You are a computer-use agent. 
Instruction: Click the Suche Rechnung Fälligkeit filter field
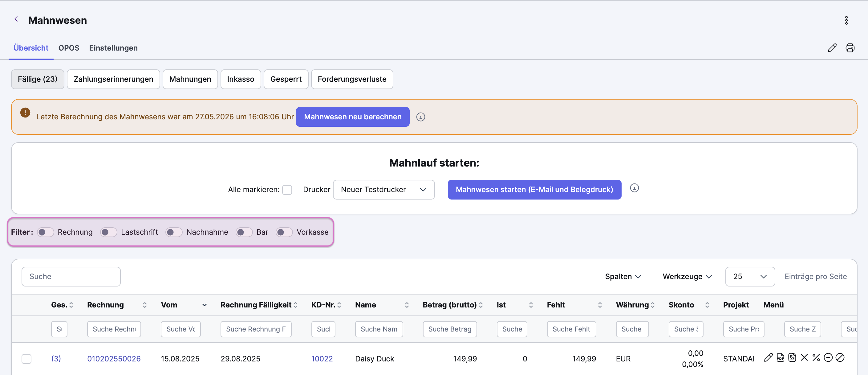tap(256, 329)
